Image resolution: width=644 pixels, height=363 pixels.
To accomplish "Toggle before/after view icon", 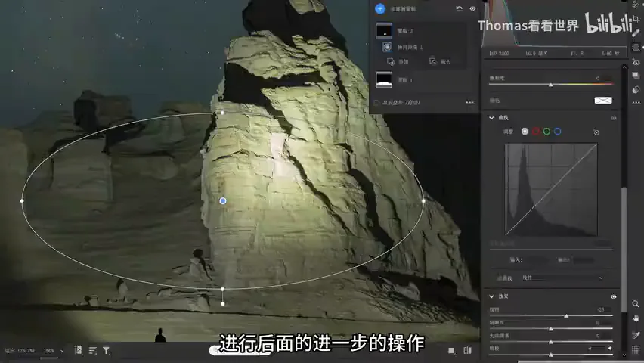I will click(467, 350).
